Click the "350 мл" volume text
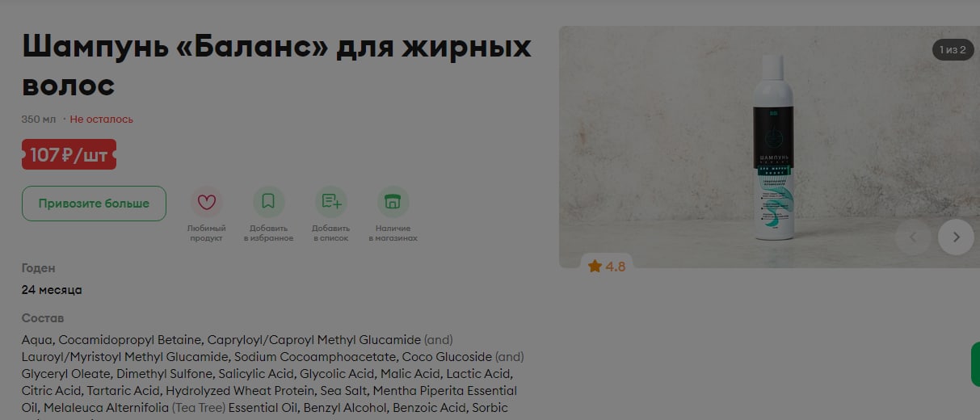 coord(39,119)
